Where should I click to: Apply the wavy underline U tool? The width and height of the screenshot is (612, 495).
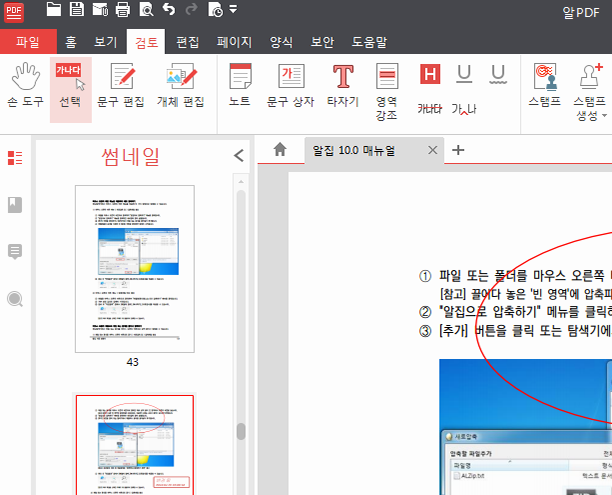498,74
